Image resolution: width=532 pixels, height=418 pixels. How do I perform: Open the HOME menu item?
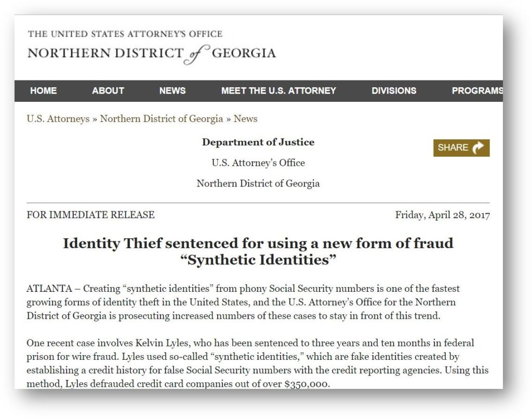tap(44, 90)
